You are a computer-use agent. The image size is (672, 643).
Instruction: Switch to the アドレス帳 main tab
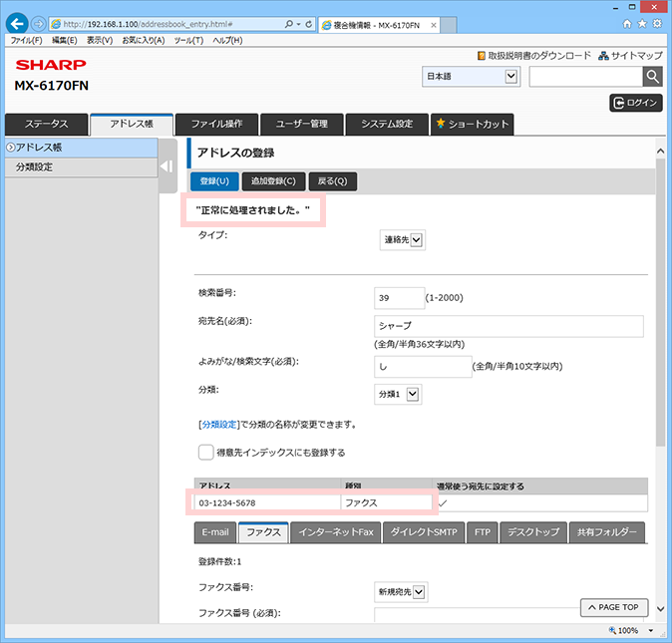[x=132, y=125]
